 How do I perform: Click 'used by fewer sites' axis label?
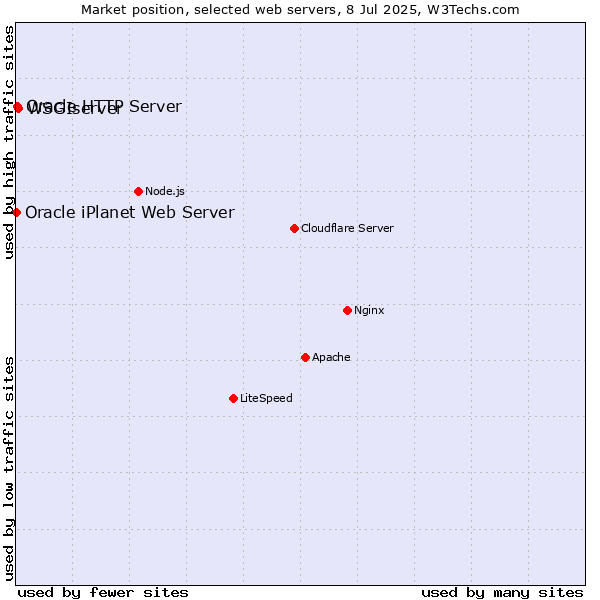pyautogui.click(x=103, y=593)
